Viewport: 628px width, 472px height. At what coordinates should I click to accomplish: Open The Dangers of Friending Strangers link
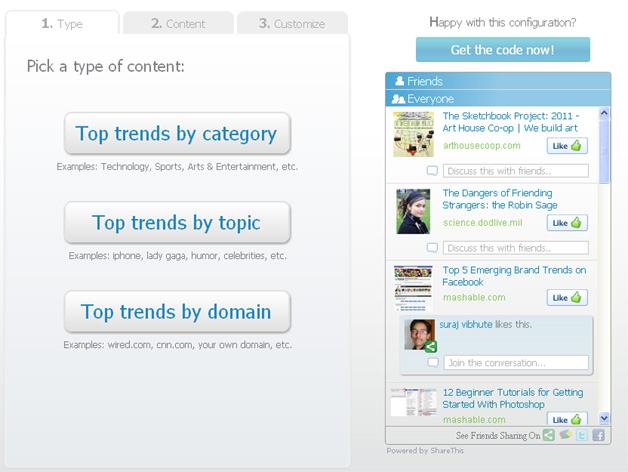tap(499, 199)
